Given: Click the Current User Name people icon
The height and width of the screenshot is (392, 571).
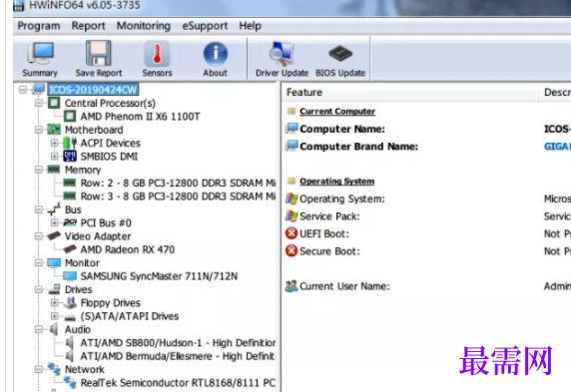Looking at the screenshot, I should pyautogui.click(x=291, y=286).
